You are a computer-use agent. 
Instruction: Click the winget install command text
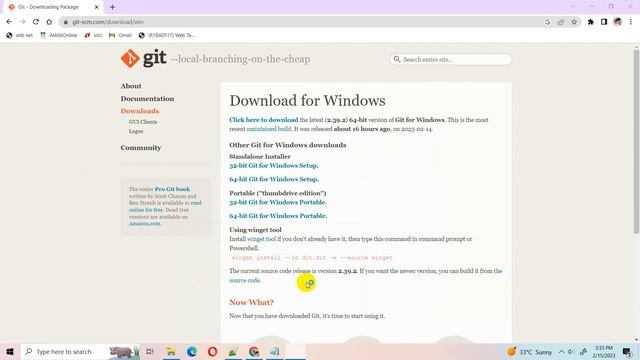(x=312, y=258)
